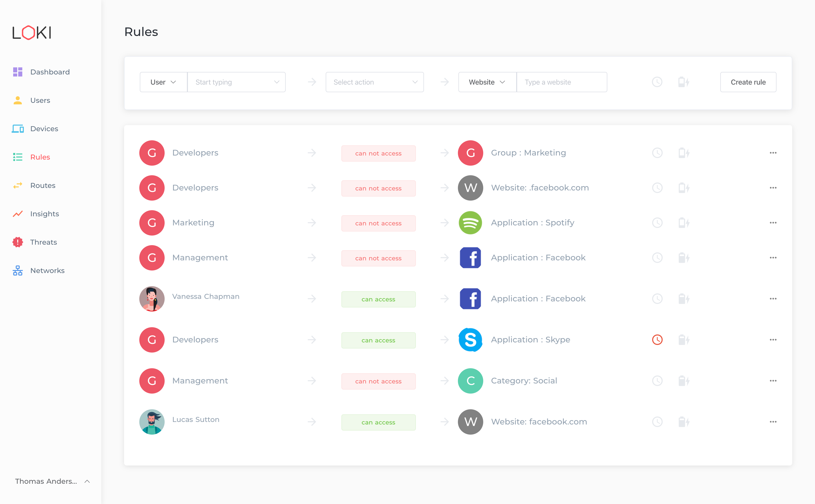
Task: Click Facebook icon in Vanessa Chapman row
Action: [470, 299]
